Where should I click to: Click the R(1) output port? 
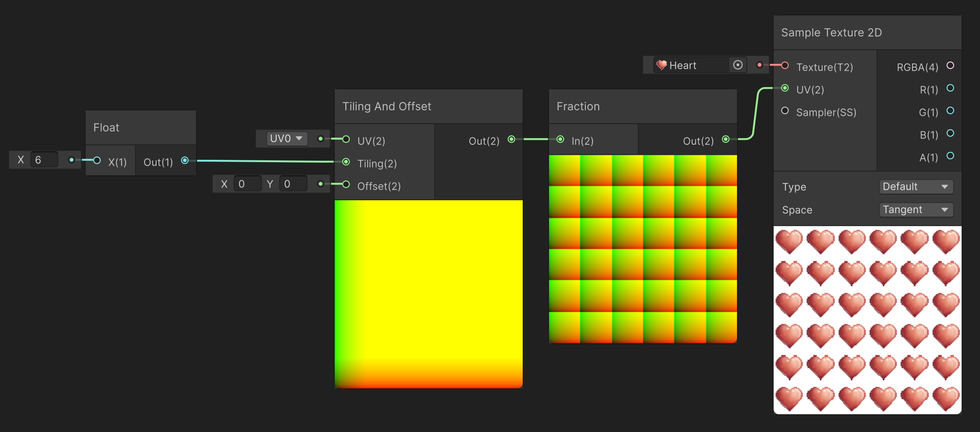[950, 88]
